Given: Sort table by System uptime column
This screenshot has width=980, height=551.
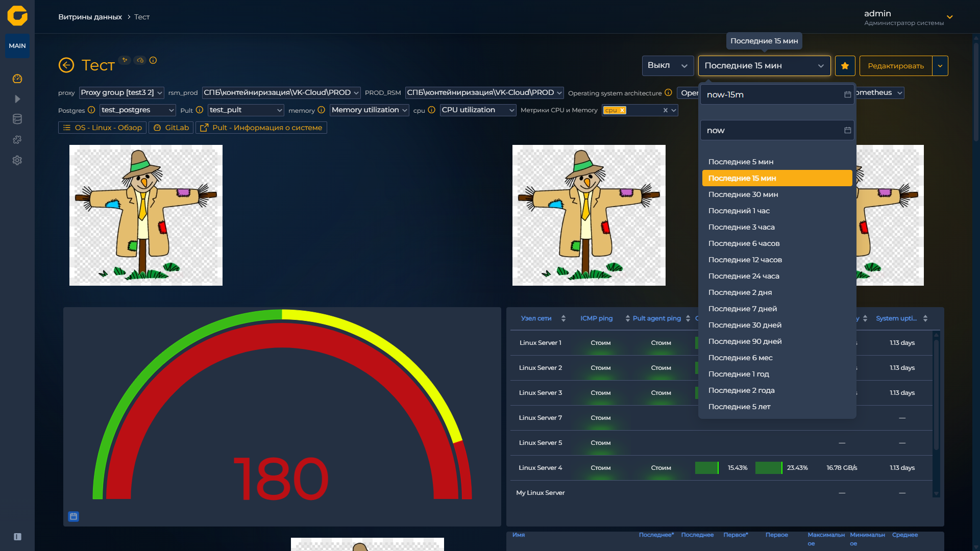Looking at the screenshot, I should point(925,318).
